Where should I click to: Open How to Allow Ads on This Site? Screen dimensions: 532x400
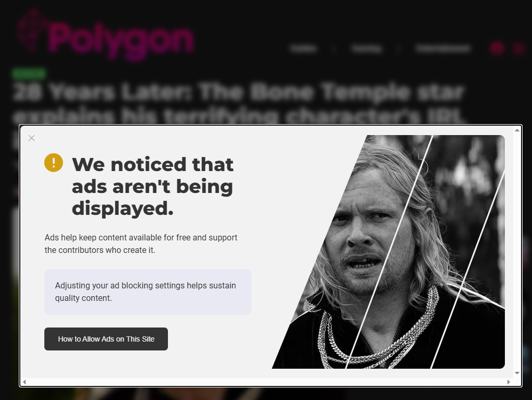point(106,339)
